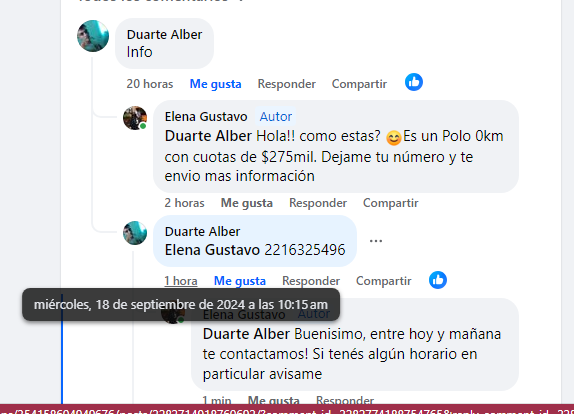Click the blue thumbs-up icon beside the phone number comment
This screenshot has width=574, height=414.
tap(438, 280)
